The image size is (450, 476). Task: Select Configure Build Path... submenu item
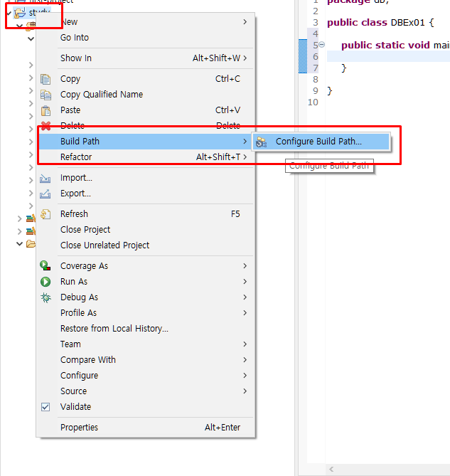[321, 142]
